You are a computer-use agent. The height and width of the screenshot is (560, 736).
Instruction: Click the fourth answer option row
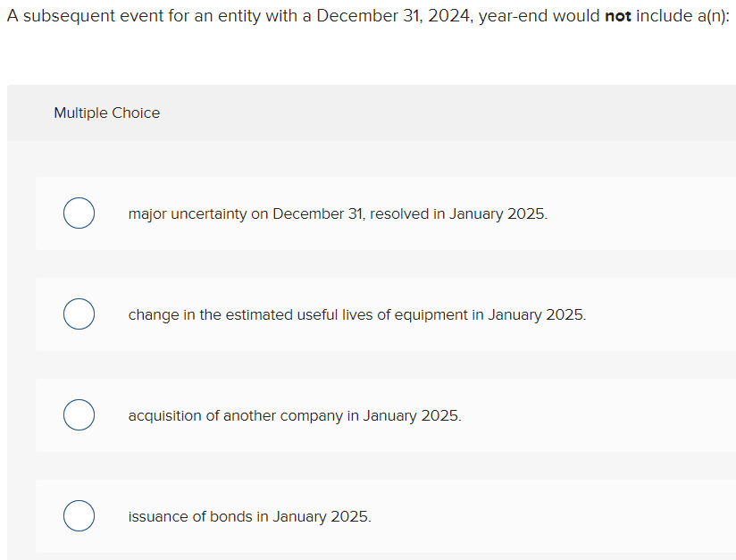coord(384,516)
